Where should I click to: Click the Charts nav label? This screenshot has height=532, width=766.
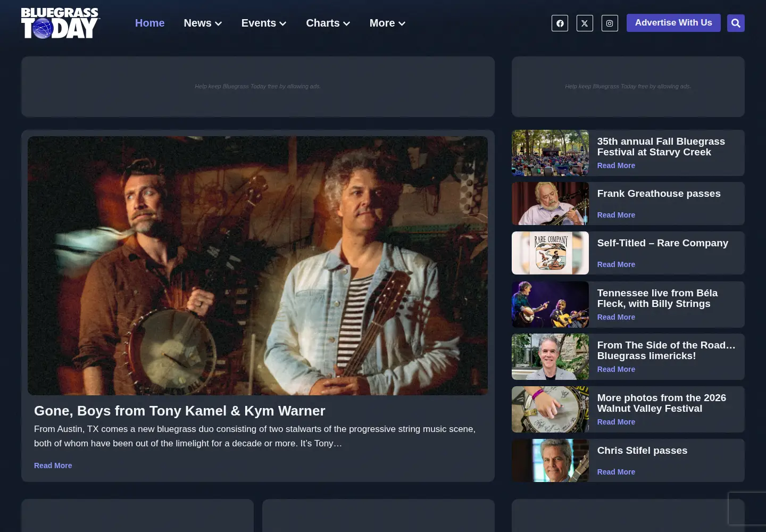[322, 23]
